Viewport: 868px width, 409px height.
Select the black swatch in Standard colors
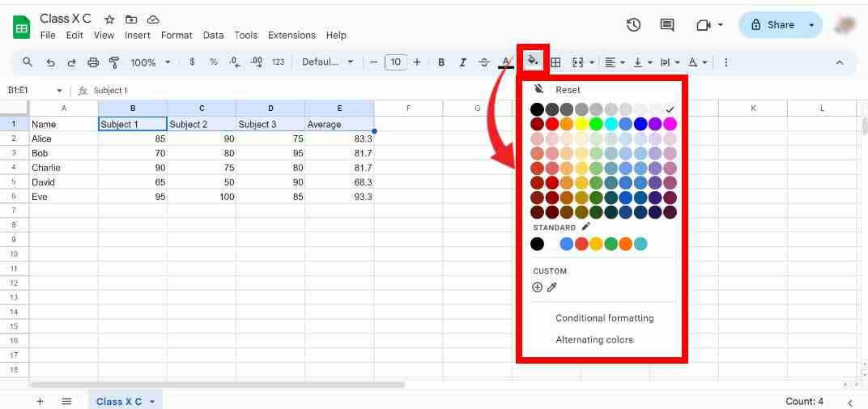(x=537, y=244)
